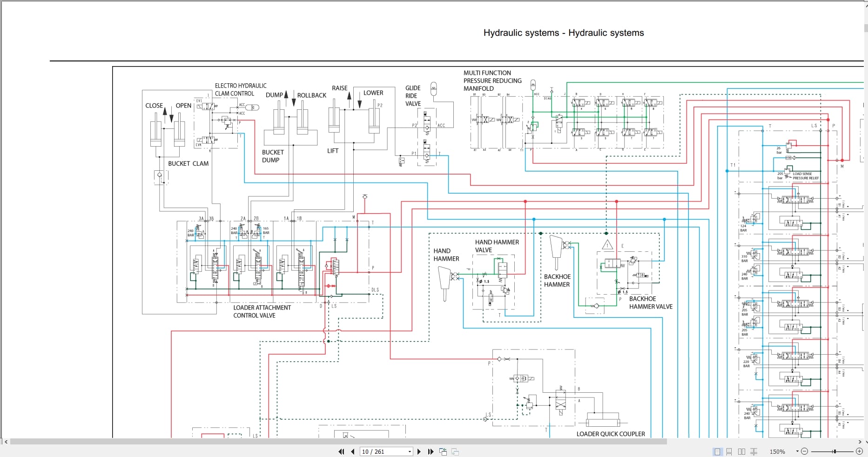Click the "HAND HAMMER VALVE" label

497,246
